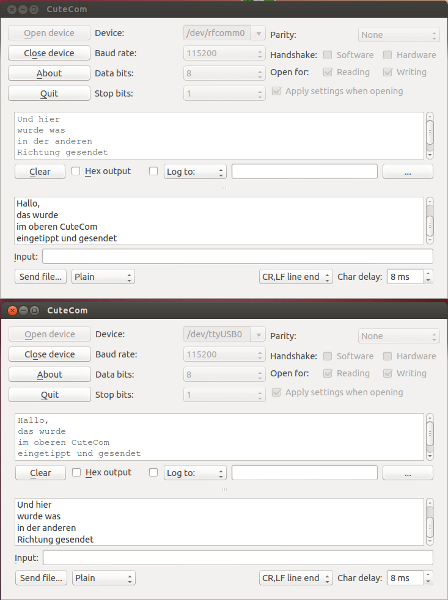This screenshot has width=448, height=600.
Task: Click About in top CuteCom window
Action: pos(49,73)
